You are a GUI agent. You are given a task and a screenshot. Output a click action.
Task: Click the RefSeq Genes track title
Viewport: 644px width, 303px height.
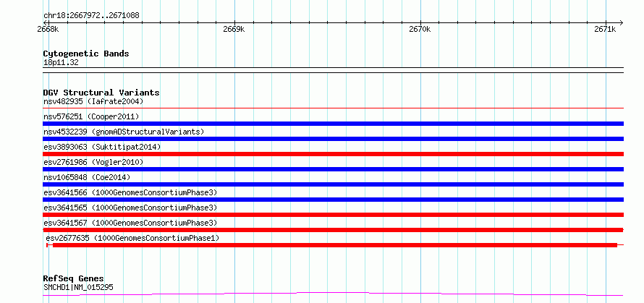coord(73,279)
